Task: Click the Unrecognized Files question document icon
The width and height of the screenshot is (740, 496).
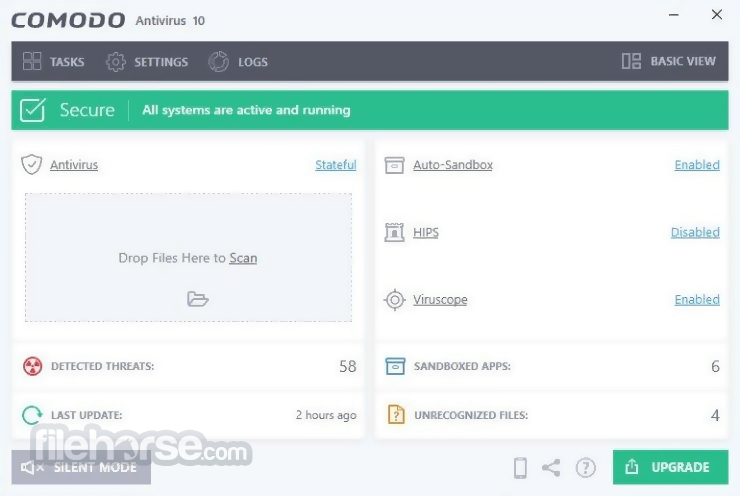Action: [396, 414]
